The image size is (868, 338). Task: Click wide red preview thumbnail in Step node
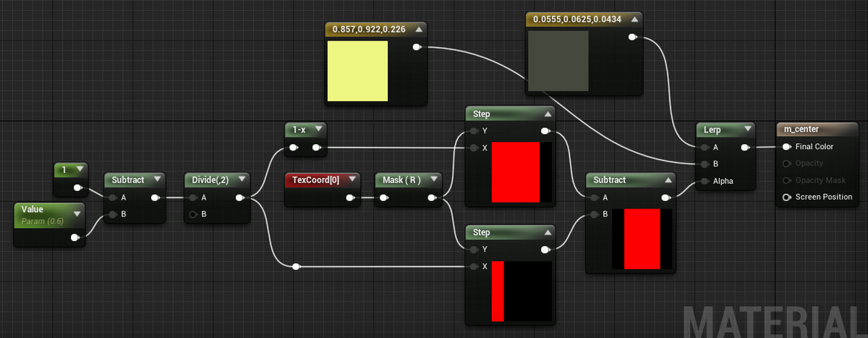(x=522, y=172)
